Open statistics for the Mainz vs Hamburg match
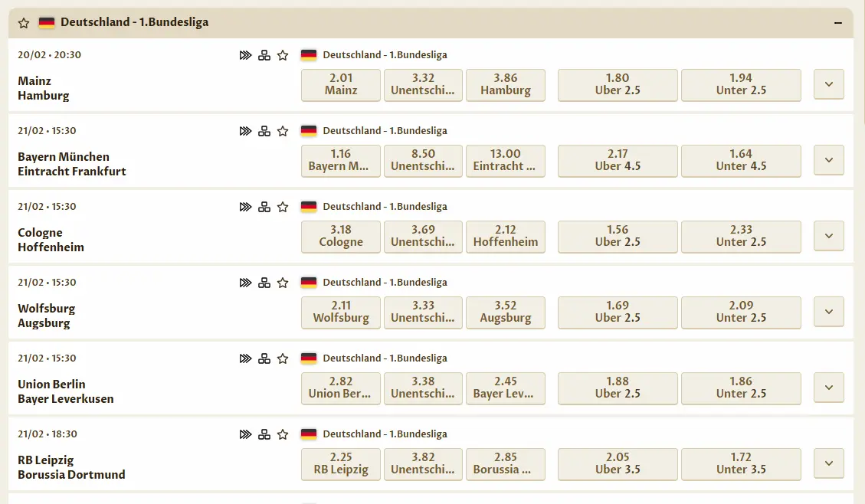Image resolution: width=865 pixels, height=504 pixels. [264, 54]
